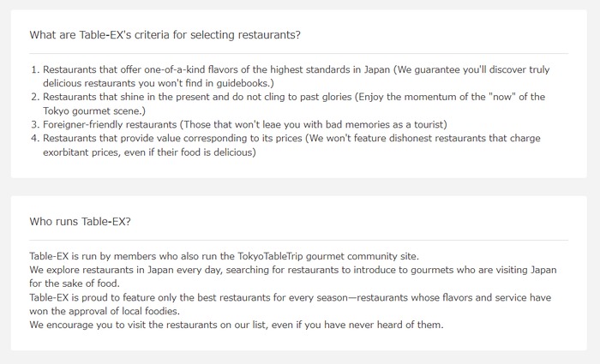Select the first criterion about one-of-a-kind flavors
Screen dimensions: 600x364
coord(297,76)
